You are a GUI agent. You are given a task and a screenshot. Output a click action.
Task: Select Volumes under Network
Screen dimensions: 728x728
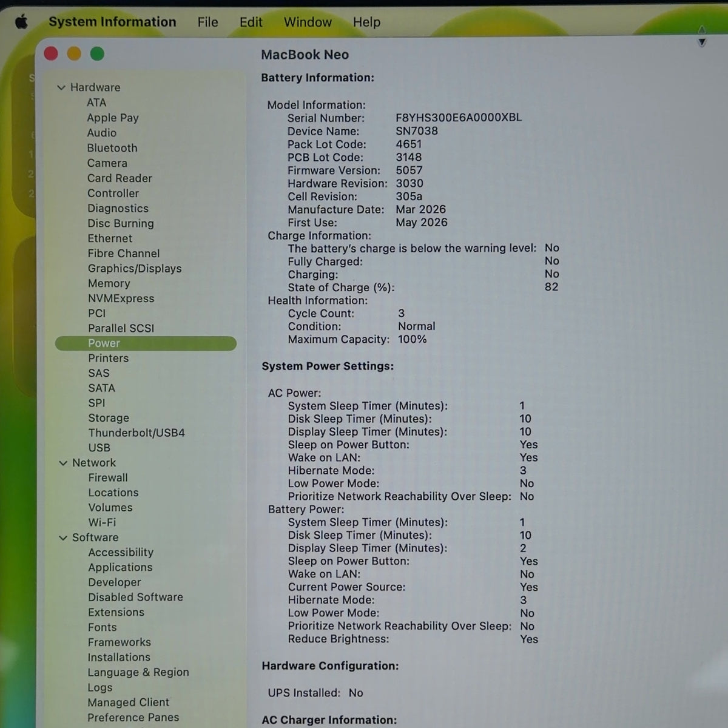pyautogui.click(x=110, y=507)
